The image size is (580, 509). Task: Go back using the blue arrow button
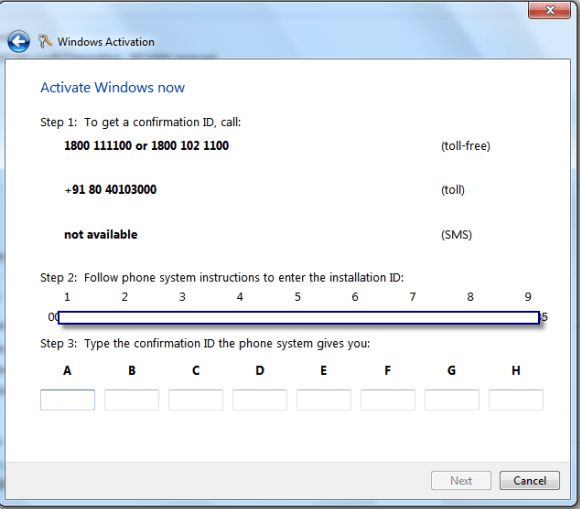tap(18, 41)
